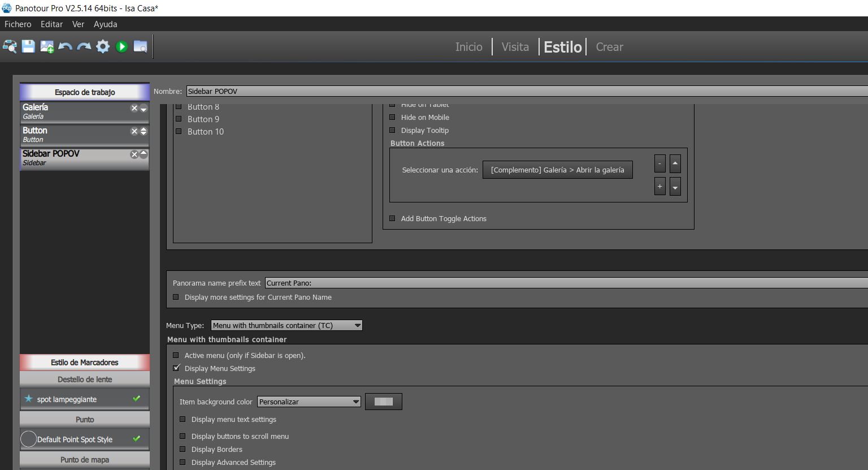868x470 pixels.
Task: Uncheck Display Menu Settings
Action: coord(176,368)
